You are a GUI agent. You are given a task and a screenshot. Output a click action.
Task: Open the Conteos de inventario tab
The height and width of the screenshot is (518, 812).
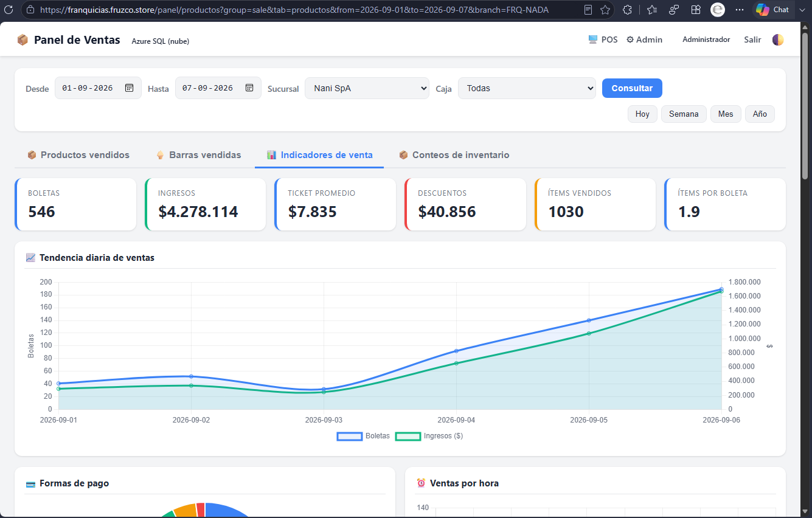pos(454,155)
